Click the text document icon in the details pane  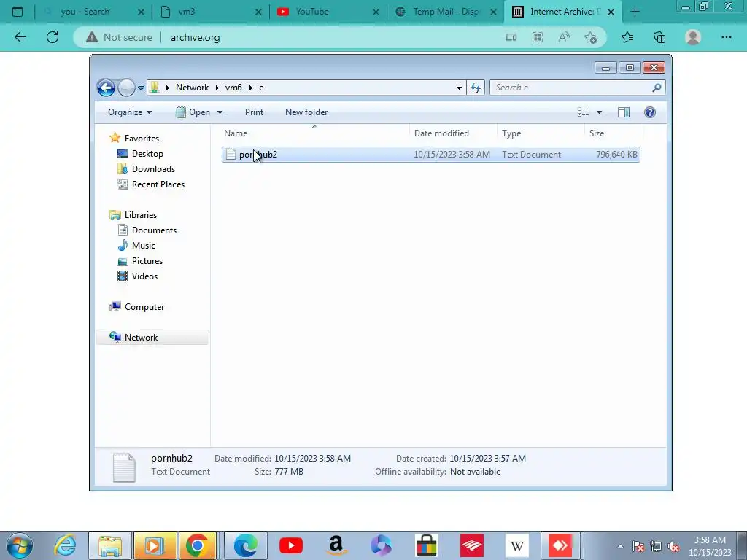point(124,467)
